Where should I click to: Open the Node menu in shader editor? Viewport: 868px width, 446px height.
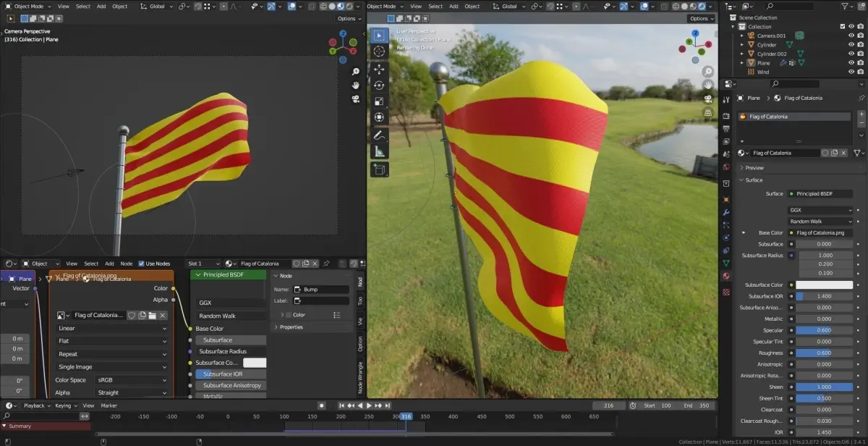click(x=126, y=264)
